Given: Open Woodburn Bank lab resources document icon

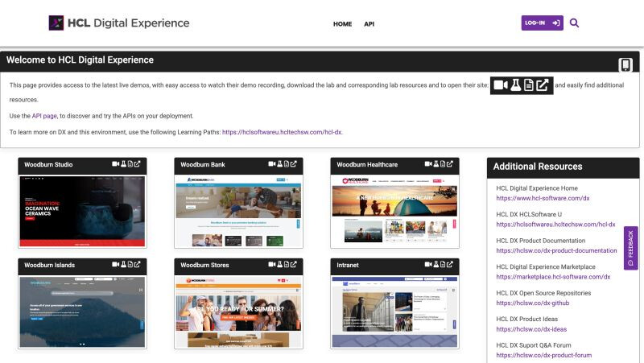Looking at the screenshot, I should tap(287, 164).
